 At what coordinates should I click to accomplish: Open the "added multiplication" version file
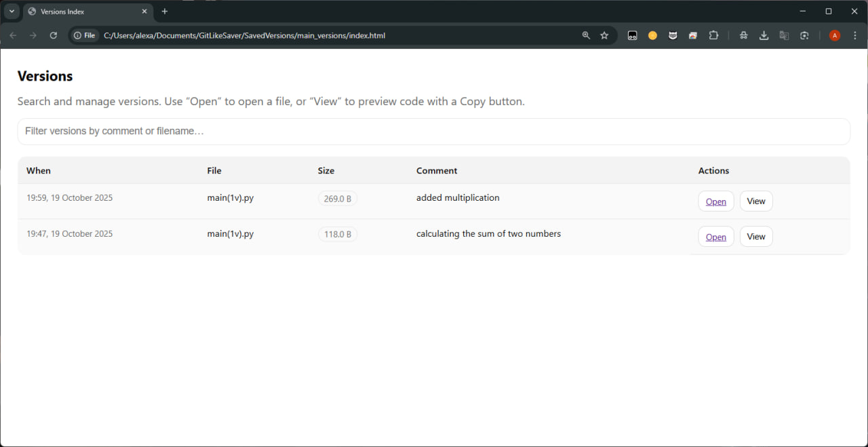(715, 201)
